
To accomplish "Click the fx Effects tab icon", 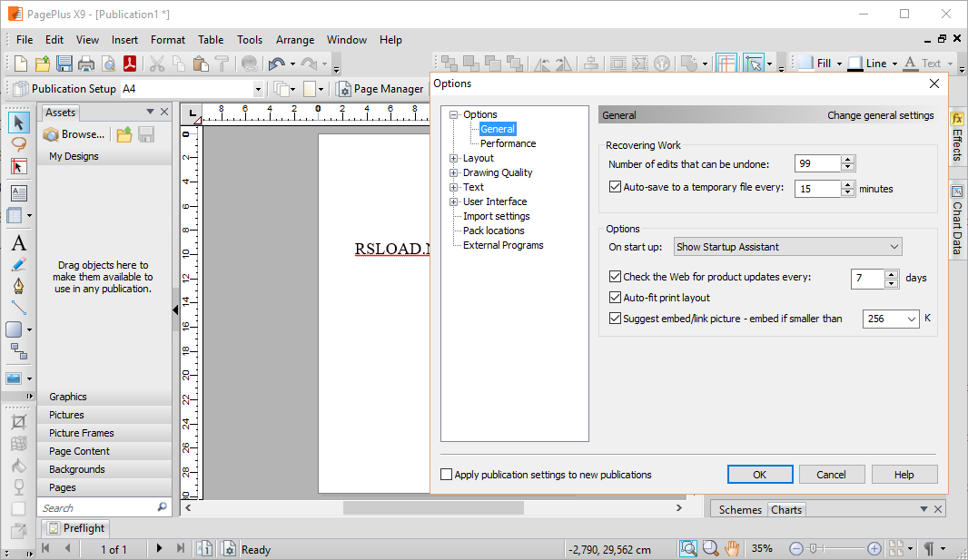I will [957, 118].
